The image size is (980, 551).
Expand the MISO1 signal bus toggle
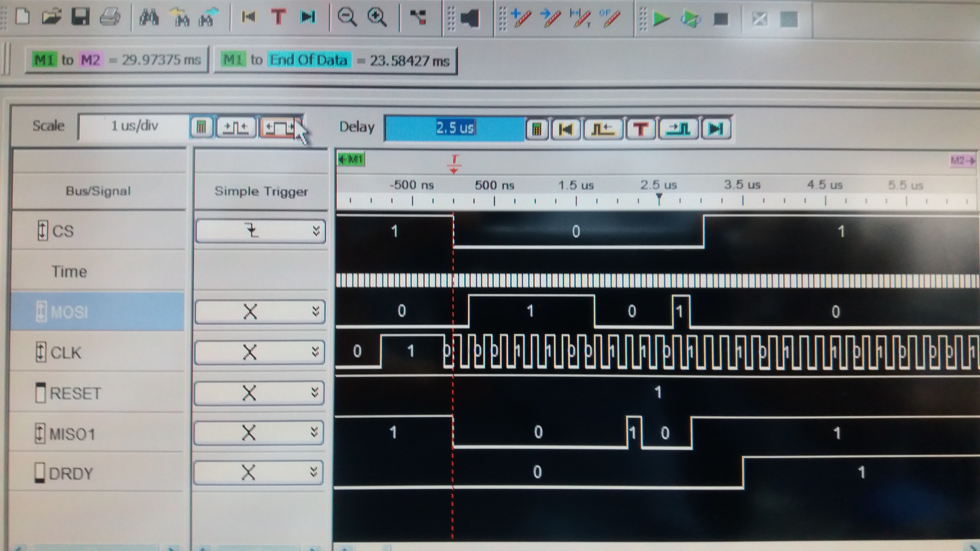tap(40, 434)
